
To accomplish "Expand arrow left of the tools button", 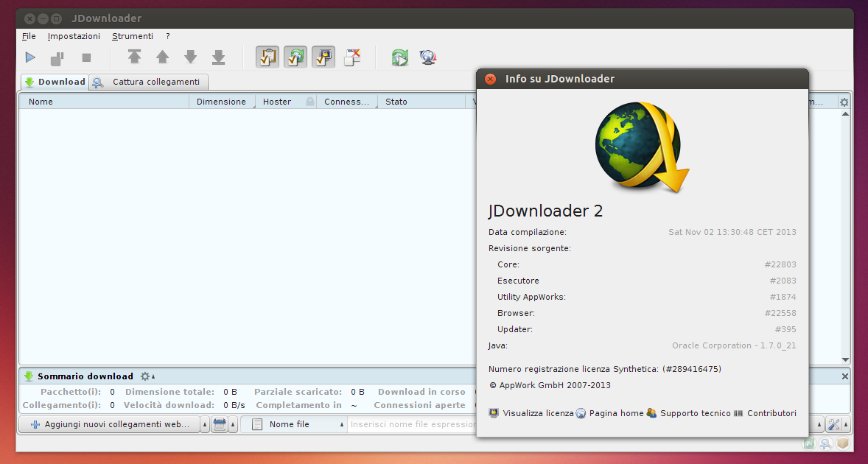I will (820, 425).
